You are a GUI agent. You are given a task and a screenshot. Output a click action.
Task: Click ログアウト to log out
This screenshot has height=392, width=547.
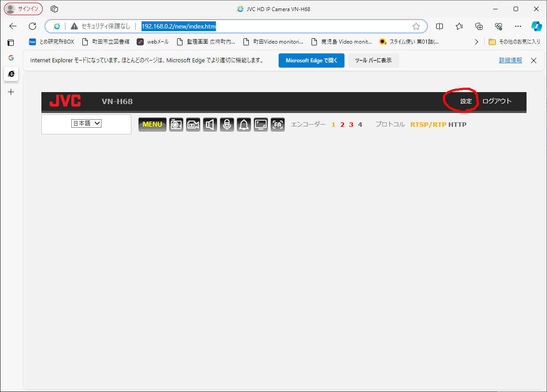(497, 101)
